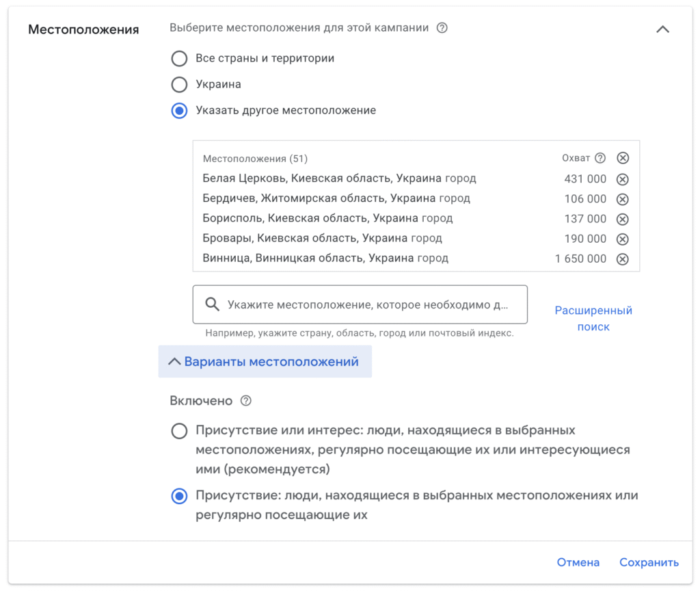Select Указать другое местоположение option
This screenshot has width=700, height=591.
[x=179, y=111]
